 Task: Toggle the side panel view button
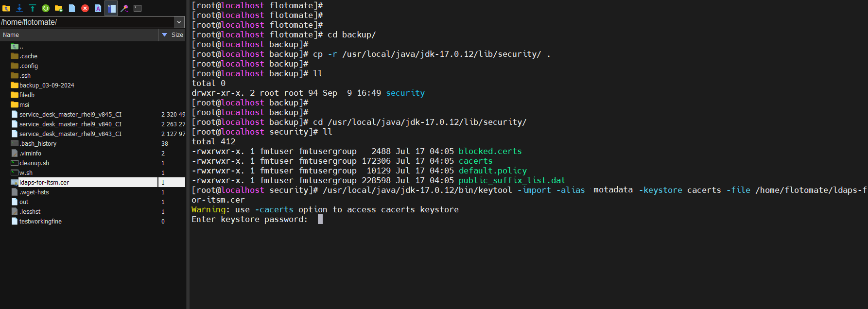click(x=111, y=8)
